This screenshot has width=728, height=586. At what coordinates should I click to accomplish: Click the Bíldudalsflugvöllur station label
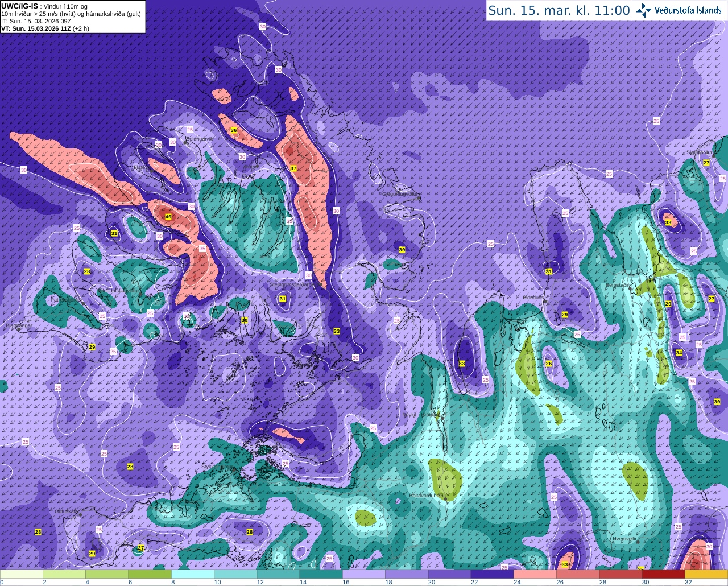pyautogui.click(x=118, y=290)
